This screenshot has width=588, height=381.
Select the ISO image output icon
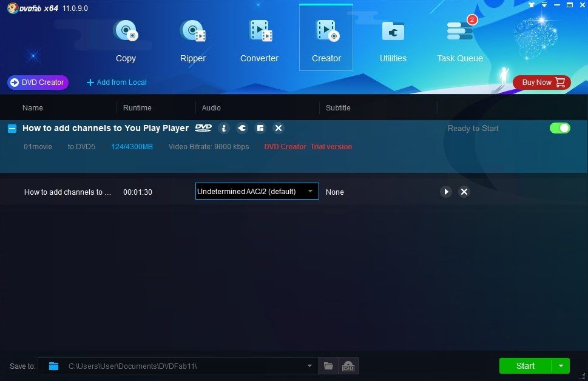click(x=348, y=366)
